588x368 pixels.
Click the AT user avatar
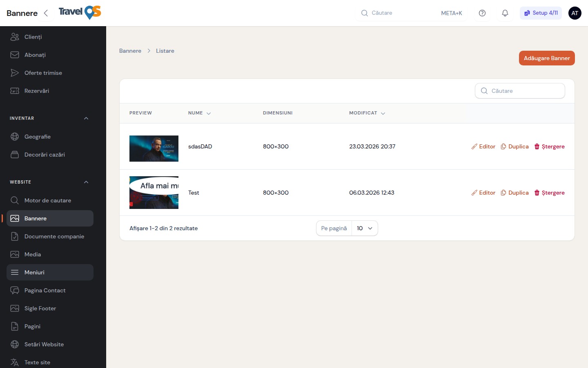click(575, 13)
